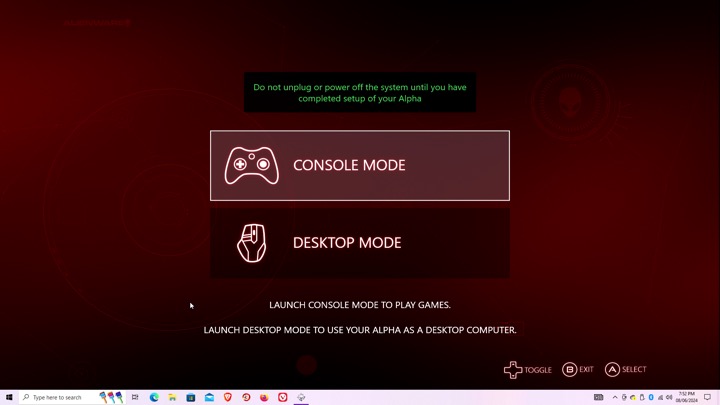Screen dimensions: 720x405
Task: Open Microsoft Store from the taskbar
Action: click(x=191, y=397)
